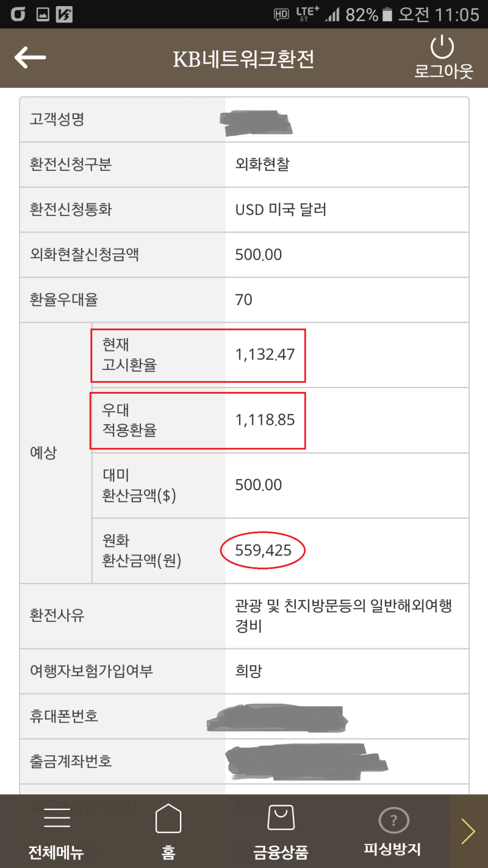
Task: Tap the 여행자보험가입여부 answer 희망
Action: 244,670
